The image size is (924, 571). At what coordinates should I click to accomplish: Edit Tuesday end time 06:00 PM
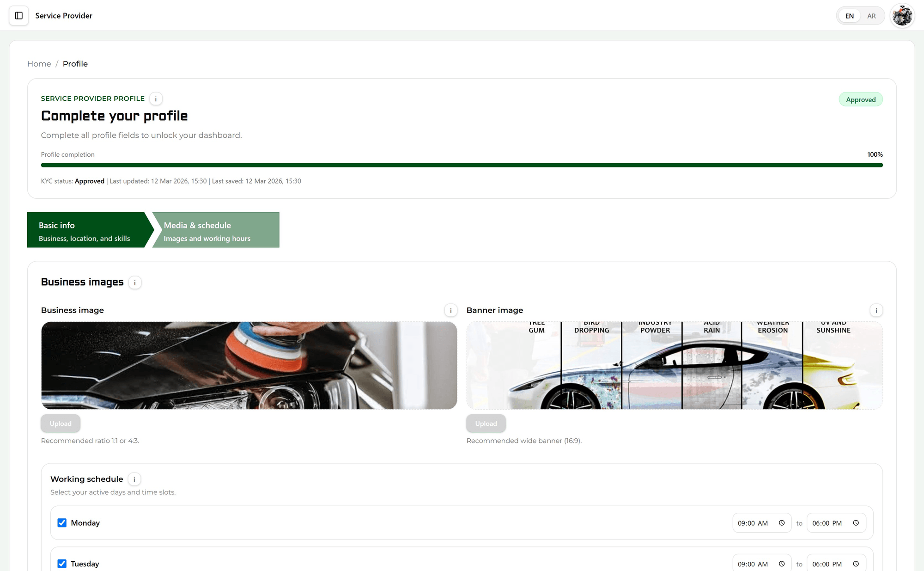(836, 564)
